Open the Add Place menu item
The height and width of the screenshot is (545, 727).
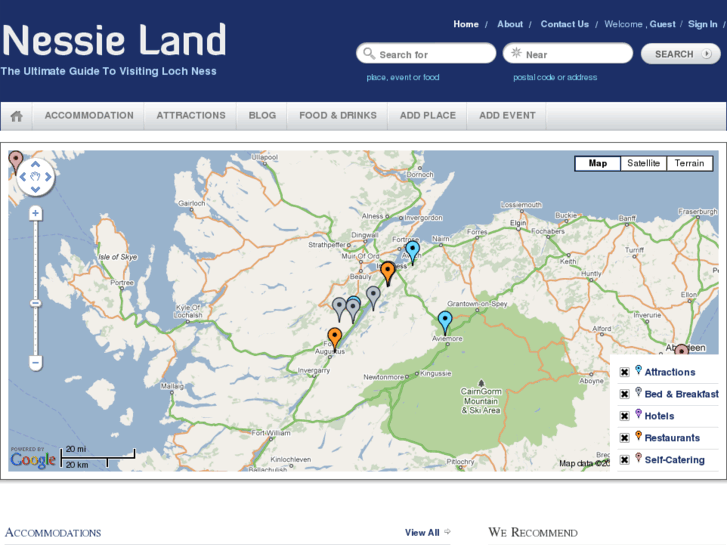click(428, 115)
